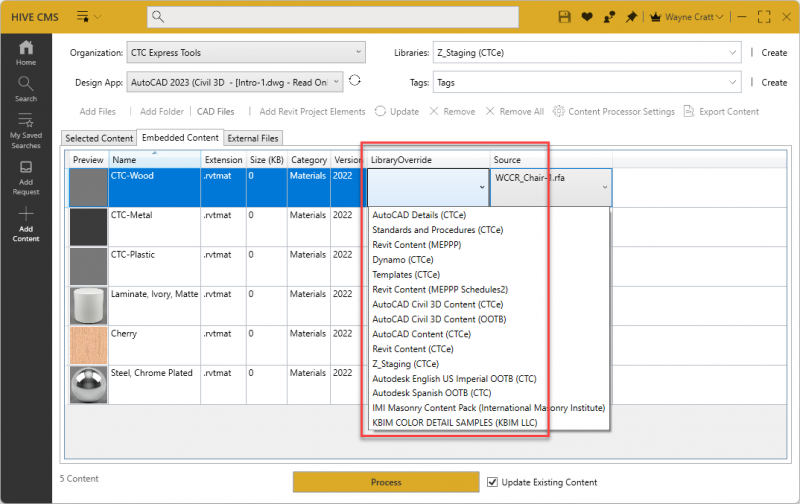Select the Cherry material thumbnail
This screenshot has height=504, width=800.
click(88, 345)
